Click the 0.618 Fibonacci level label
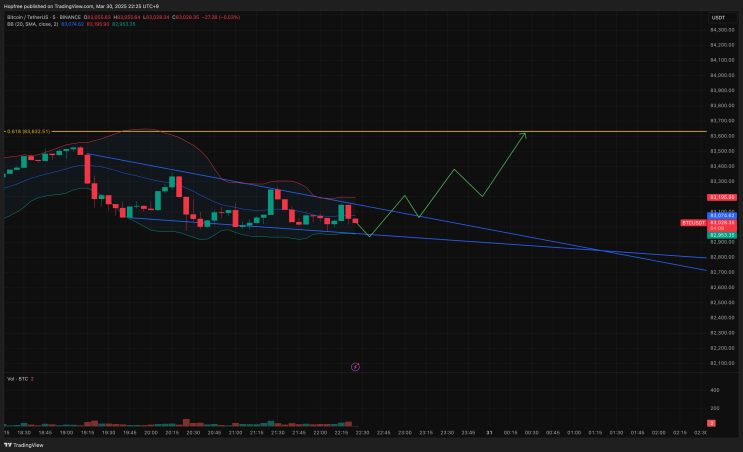 28,131
